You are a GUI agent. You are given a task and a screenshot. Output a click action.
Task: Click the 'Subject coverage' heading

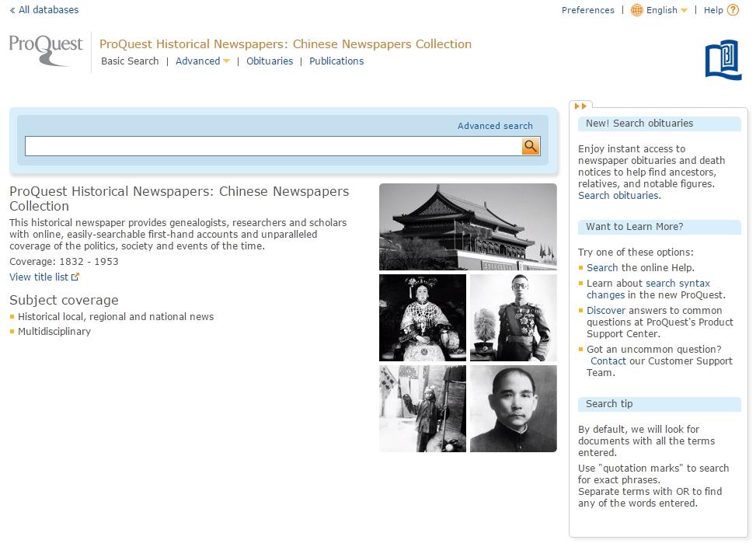pos(64,300)
